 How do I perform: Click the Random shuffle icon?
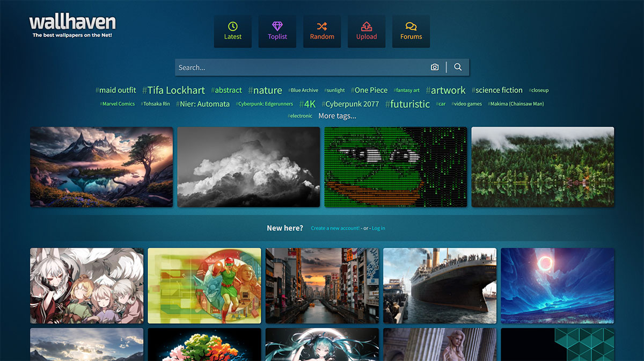(322, 26)
